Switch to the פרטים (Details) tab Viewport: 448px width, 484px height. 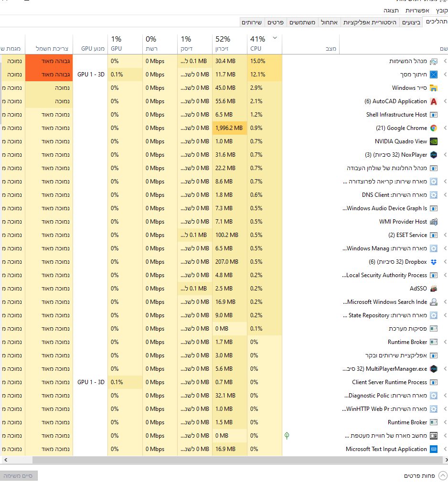[275, 22]
